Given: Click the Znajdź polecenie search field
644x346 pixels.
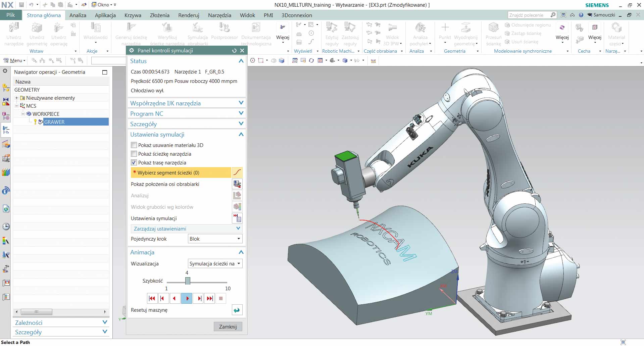Looking at the screenshot, I should click(532, 15).
